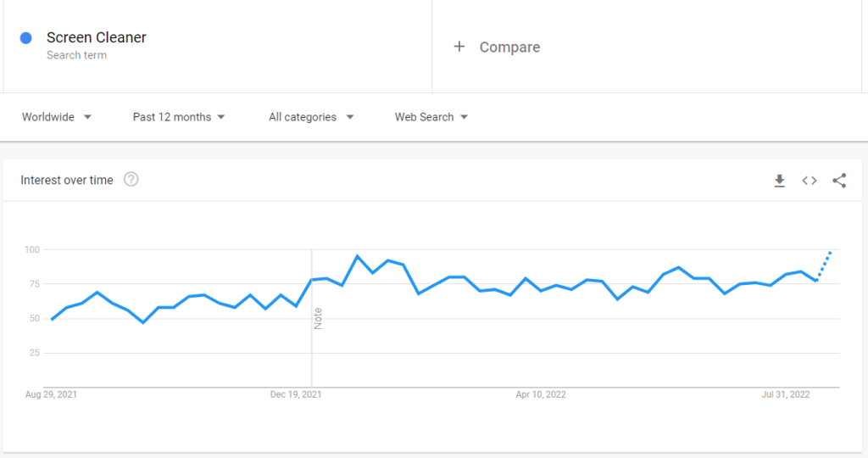Expand the Worldwide region dropdown
Viewport: 868px width, 458px height.
(57, 117)
